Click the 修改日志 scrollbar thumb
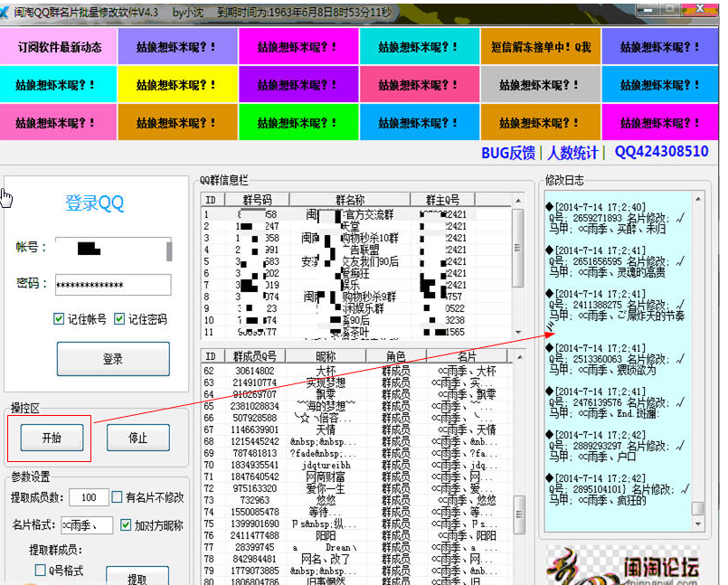Image resolution: width=728 pixels, height=585 pixels. click(698, 508)
